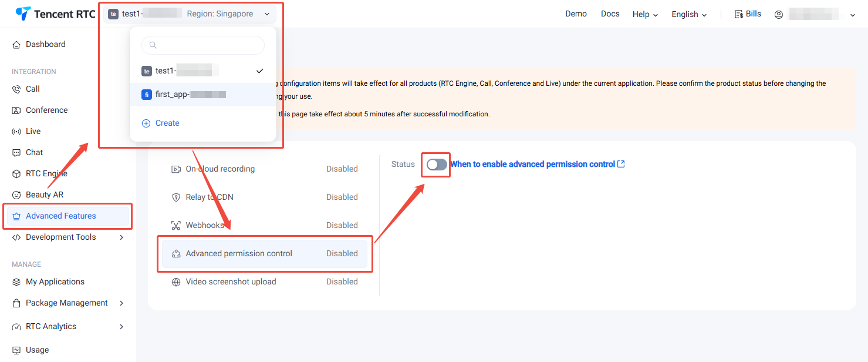The height and width of the screenshot is (362, 868).
Task: Open the Docs link in header
Action: pos(610,14)
